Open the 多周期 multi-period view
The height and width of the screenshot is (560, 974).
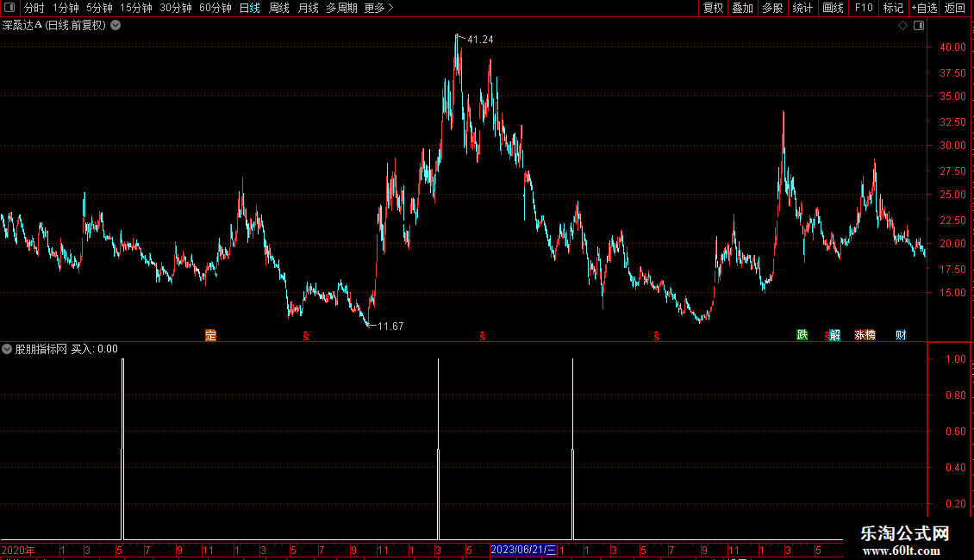(341, 8)
